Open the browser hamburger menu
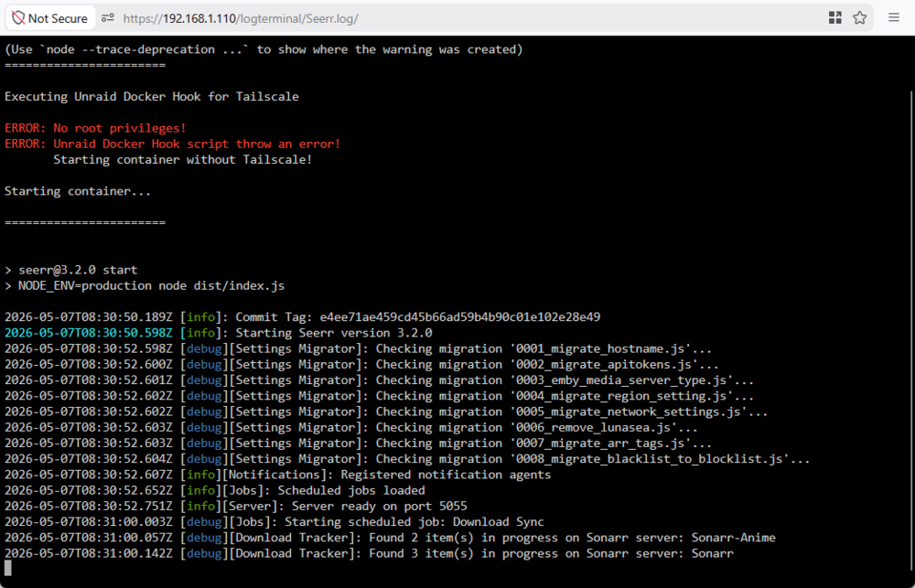 [x=894, y=17]
